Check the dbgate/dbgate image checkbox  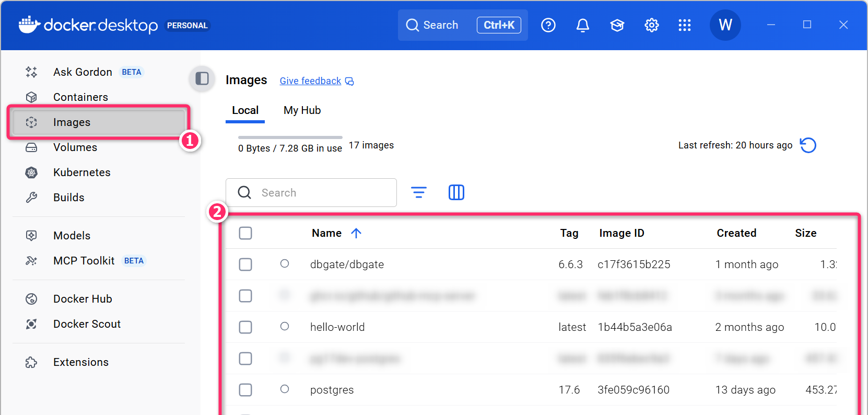tap(245, 264)
